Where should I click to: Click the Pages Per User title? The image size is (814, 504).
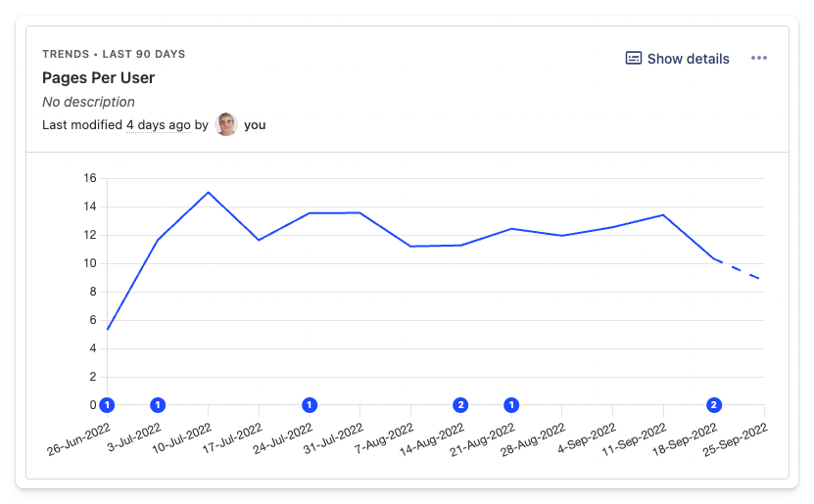pos(98,77)
